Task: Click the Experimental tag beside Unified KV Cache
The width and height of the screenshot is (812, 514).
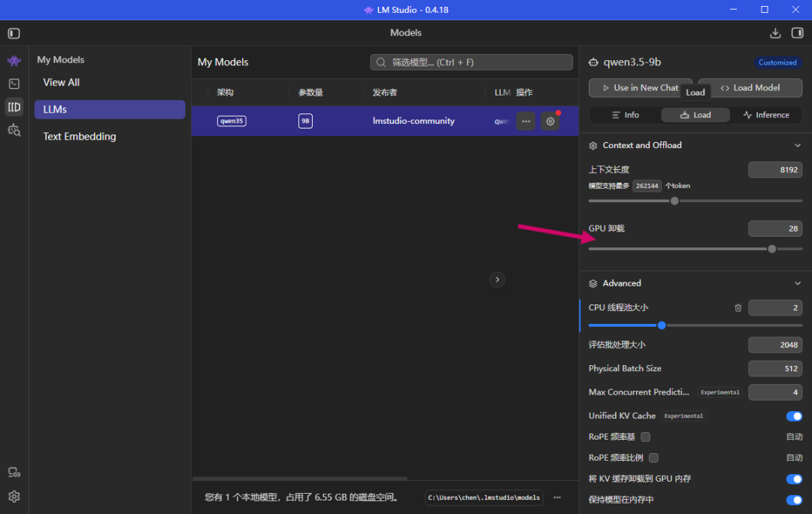Action: 683,416
